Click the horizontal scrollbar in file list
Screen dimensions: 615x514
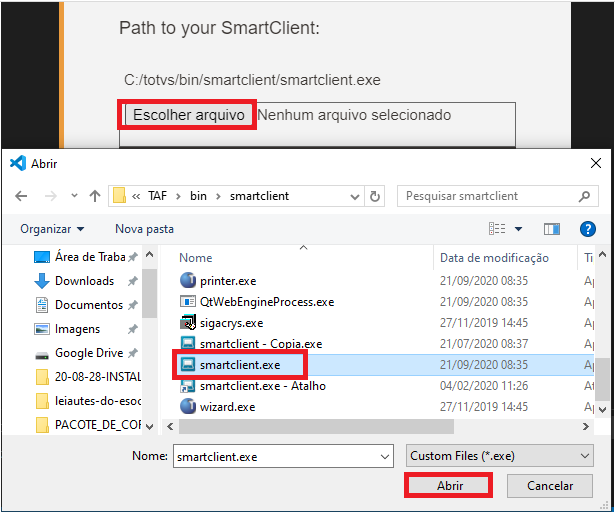[316, 426]
